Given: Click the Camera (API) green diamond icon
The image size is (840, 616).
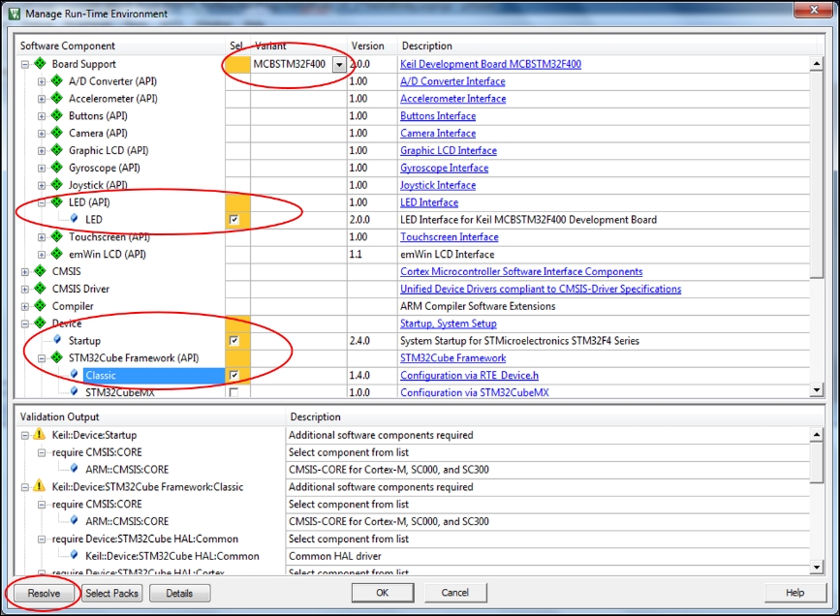Looking at the screenshot, I should coord(56,134).
